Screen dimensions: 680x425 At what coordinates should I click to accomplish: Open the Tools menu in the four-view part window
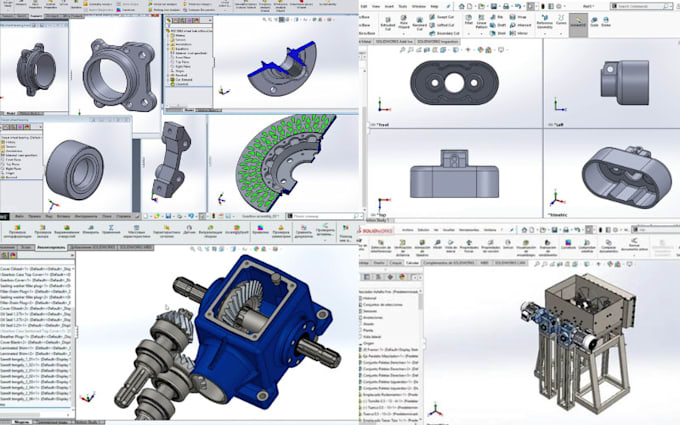click(x=402, y=7)
